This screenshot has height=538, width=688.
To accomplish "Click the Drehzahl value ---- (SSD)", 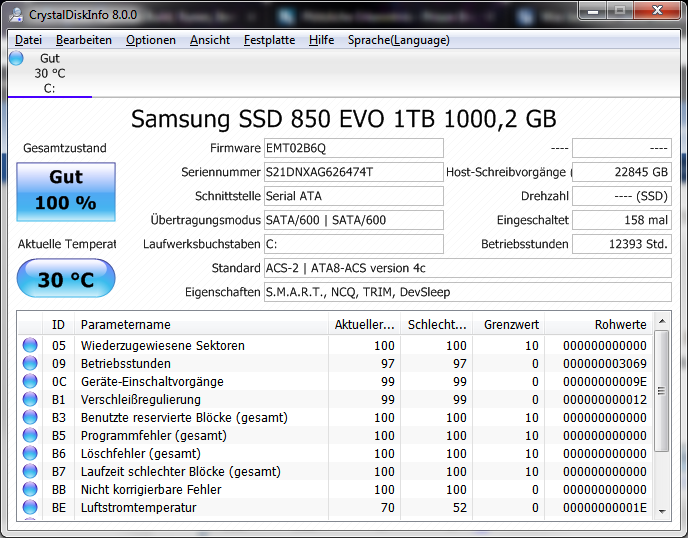I will tap(622, 196).
